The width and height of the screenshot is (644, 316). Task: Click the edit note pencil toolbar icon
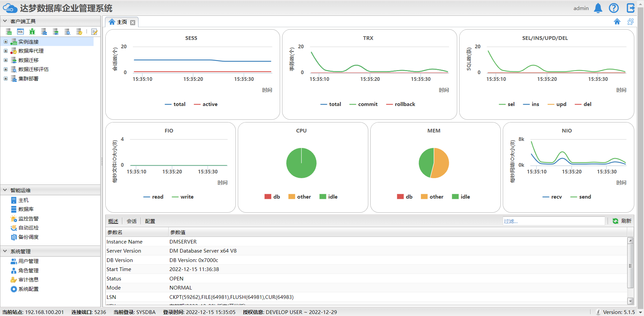click(x=94, y=32)
